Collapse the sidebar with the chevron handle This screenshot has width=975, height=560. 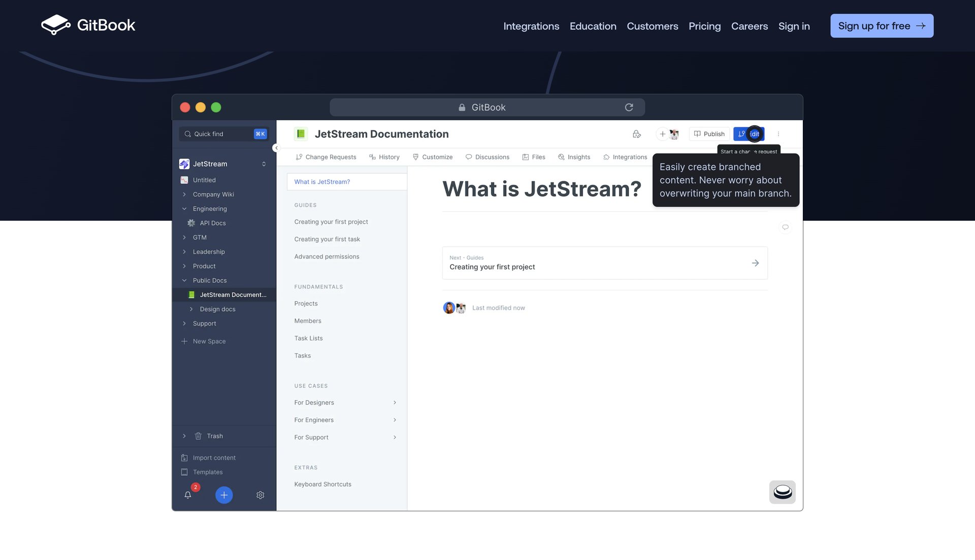[276, 148]
